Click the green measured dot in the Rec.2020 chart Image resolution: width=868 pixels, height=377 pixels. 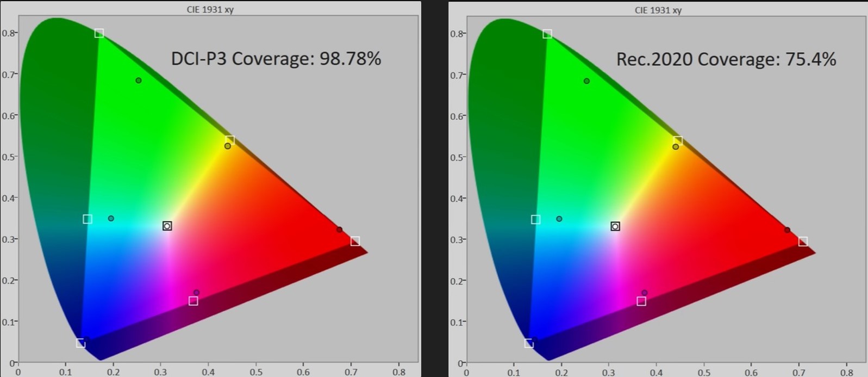pyautogui.click(x=586, y=81)
